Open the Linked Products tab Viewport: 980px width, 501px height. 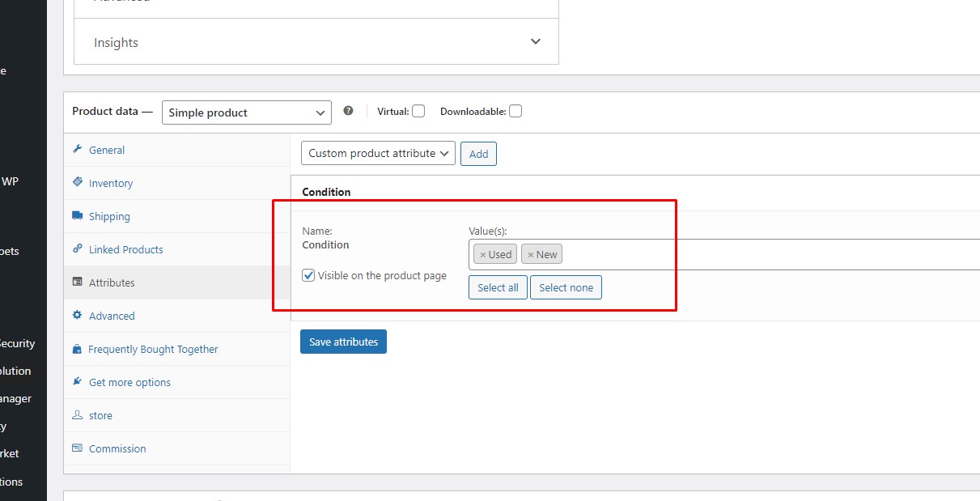pyautogui.click(x=176, y=249)
